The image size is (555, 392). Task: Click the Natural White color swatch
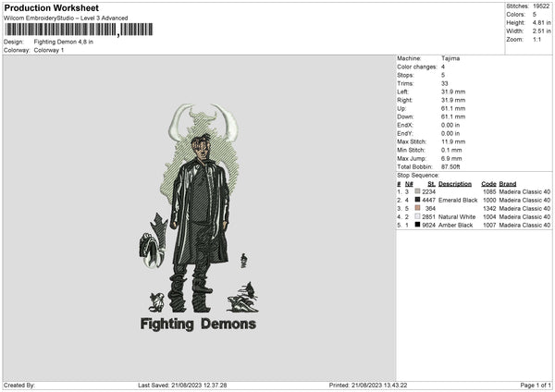point(417,216)
